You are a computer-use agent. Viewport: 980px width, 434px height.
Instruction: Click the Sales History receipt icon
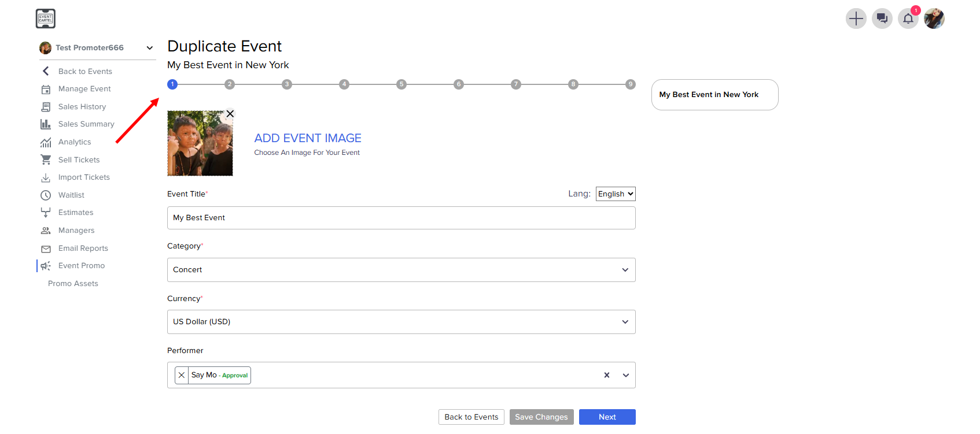[46, 107]
